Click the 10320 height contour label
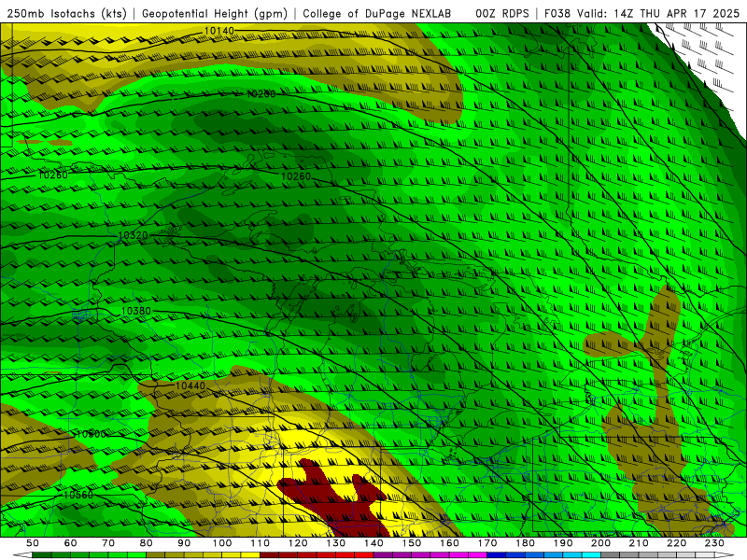Viewport: 747px width, 560px height. coord(133,235)
